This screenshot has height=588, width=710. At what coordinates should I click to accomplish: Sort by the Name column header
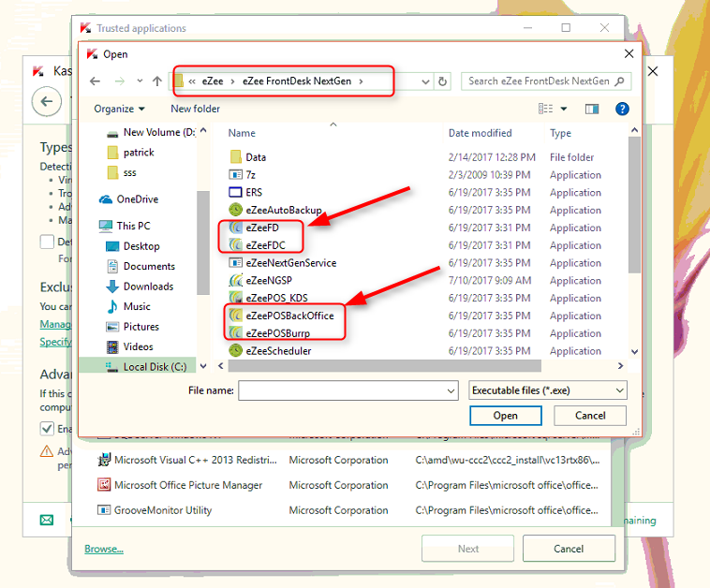pyautogui.click(x=242, y=133)
